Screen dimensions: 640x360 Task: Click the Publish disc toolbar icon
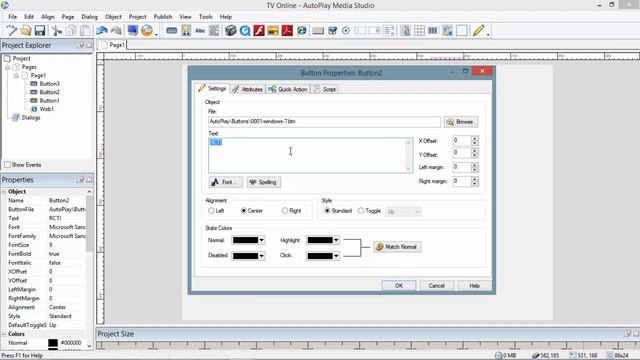(147, 31)
